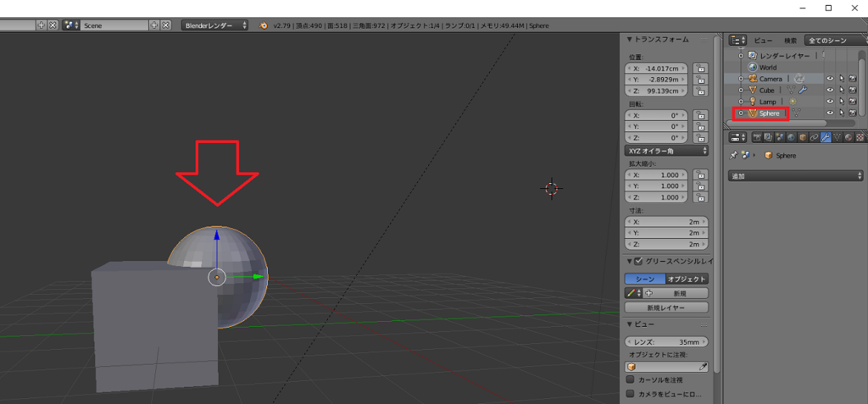Screen dimensions: 868x404
Task: Toggle the pin icon in properties editor
Action: [x=733, y=156]
